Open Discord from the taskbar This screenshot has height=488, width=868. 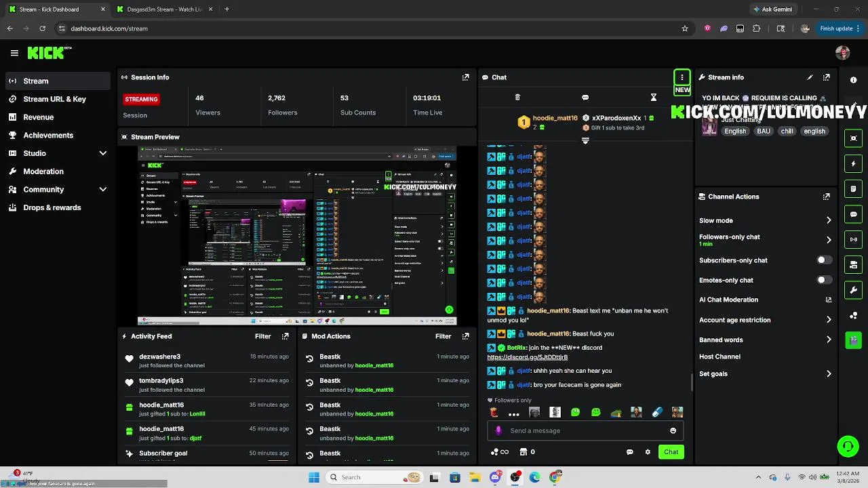[x=495, y=477]
